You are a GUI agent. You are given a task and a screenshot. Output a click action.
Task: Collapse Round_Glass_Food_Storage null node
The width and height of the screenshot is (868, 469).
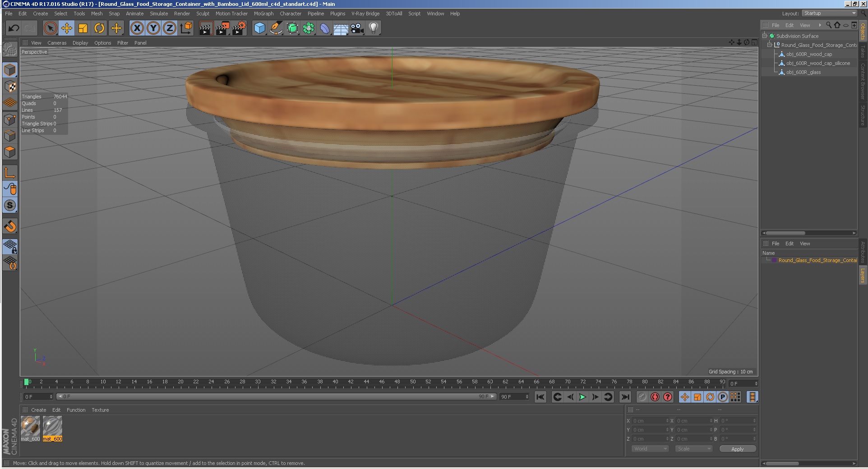[x=770, y=45]
